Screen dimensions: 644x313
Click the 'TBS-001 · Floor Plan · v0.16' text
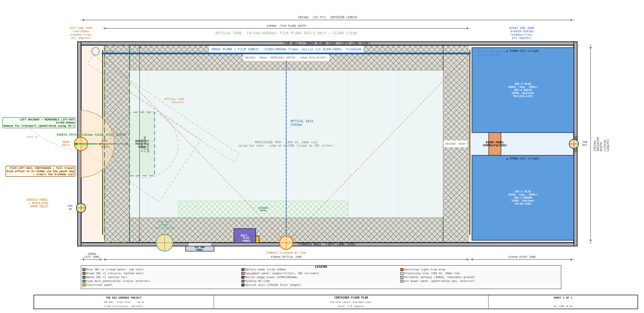click(124, 302)
